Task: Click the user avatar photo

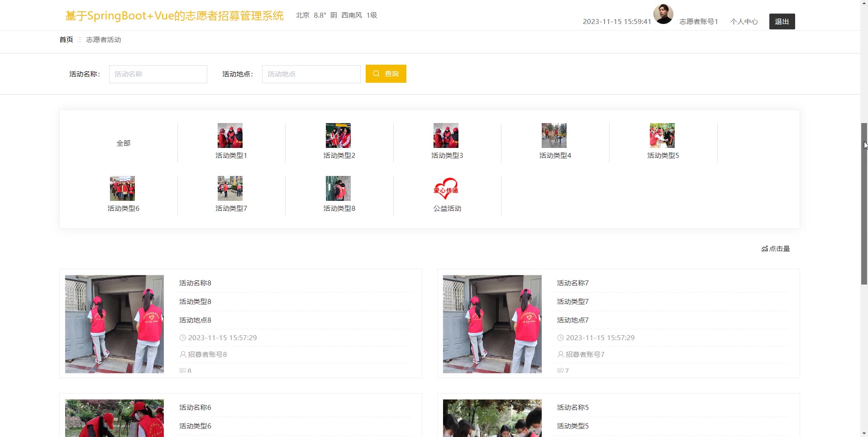Action: click(663, 14)
